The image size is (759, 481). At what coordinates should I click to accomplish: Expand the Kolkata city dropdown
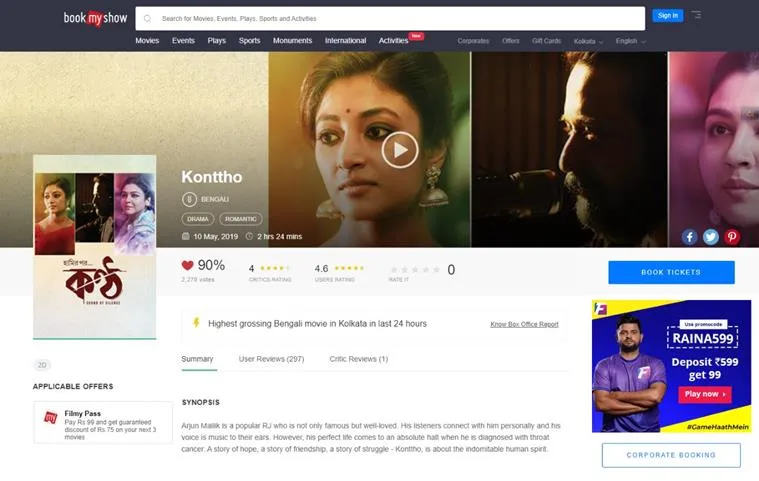588,42
